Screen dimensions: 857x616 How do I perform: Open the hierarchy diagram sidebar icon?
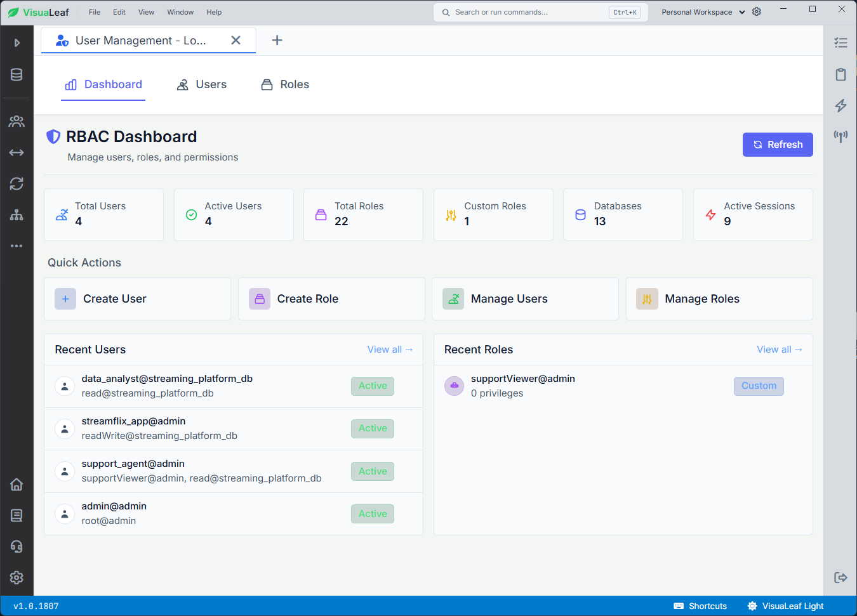pyautogui.click(x=17, y=214)
